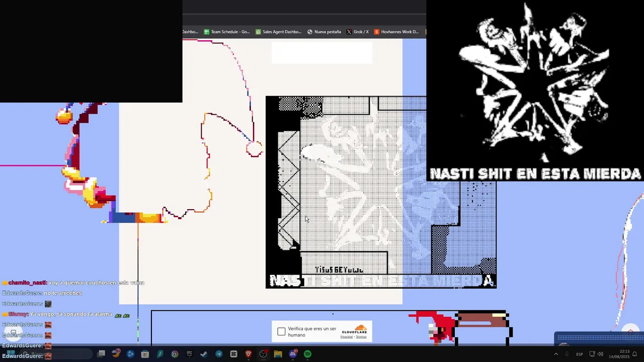Expand hidden system tray icons chevron
Viewport: 644px width, 362px height.
point(556,354)
